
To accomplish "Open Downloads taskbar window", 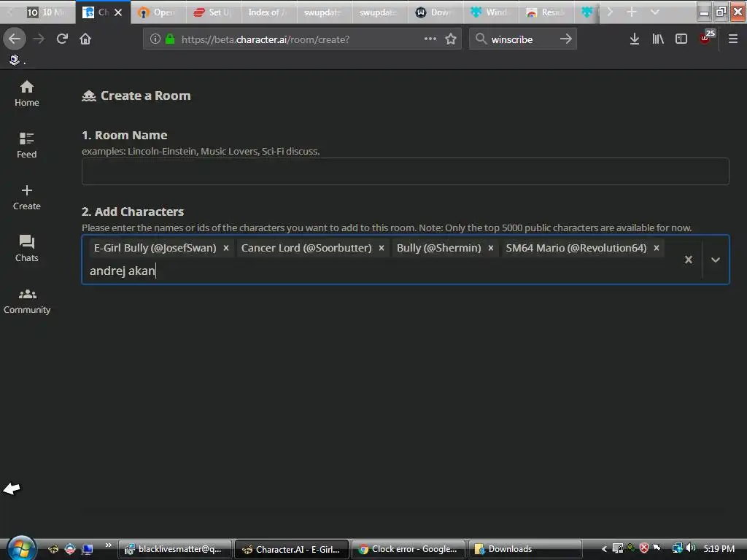I will [525, 549].
